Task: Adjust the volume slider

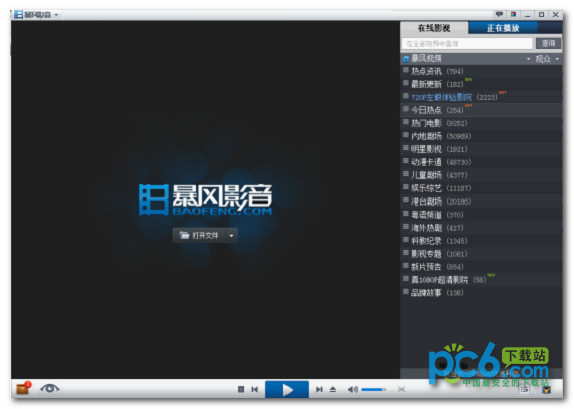Action: coord(373,389)
